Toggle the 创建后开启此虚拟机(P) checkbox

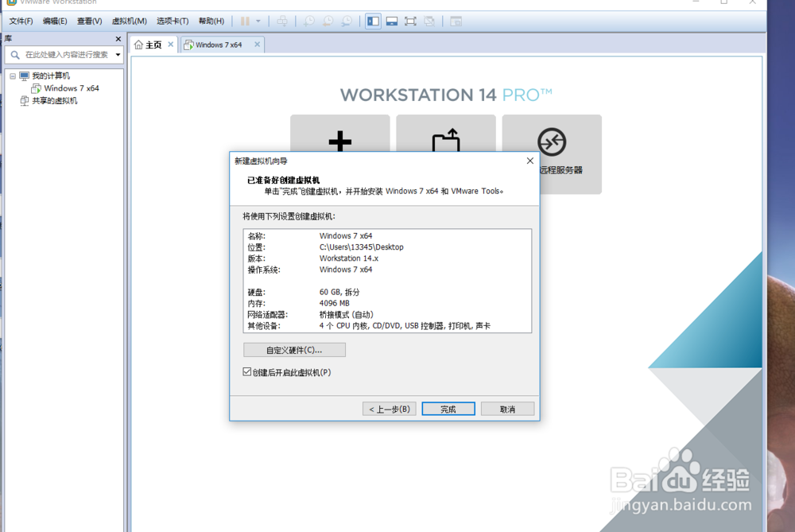coord(247,371)
